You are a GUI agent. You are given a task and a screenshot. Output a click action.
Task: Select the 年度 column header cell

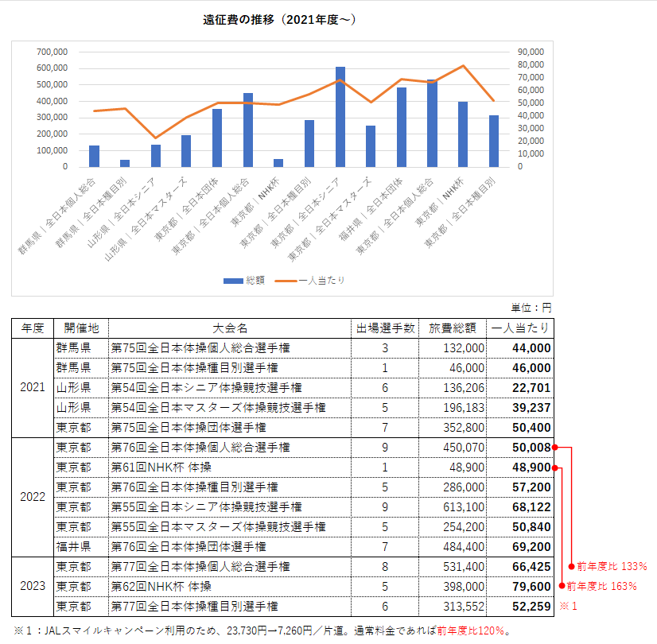point(33,328)
